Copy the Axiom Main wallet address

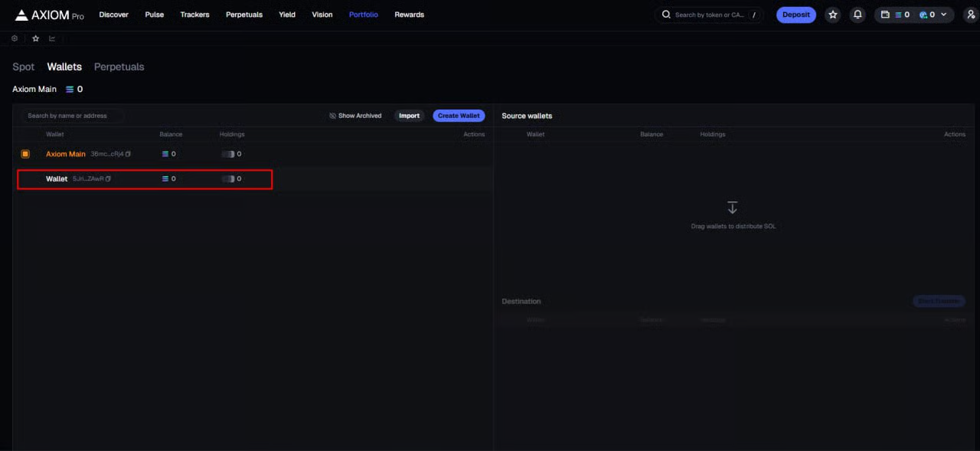point(128,154)
